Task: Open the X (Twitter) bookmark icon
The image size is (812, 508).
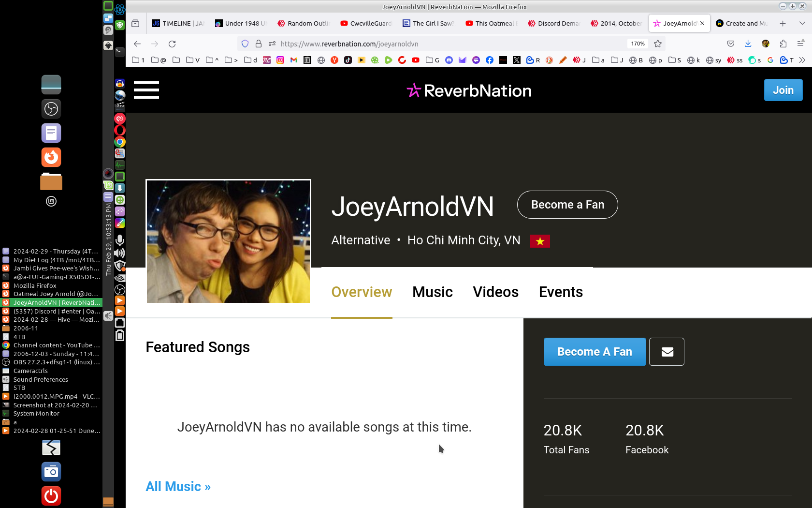Action: coord(517,60)
